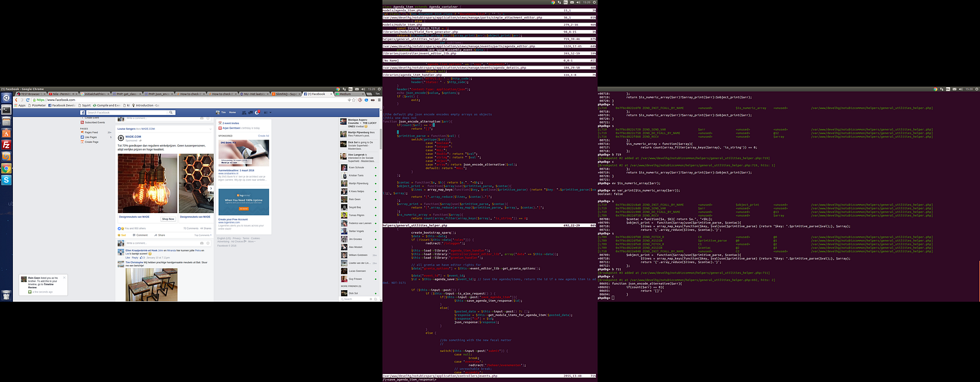980x382 pixels.
Task: Open Skype from the Ubuntu dock
Action: tap(6, 180)
